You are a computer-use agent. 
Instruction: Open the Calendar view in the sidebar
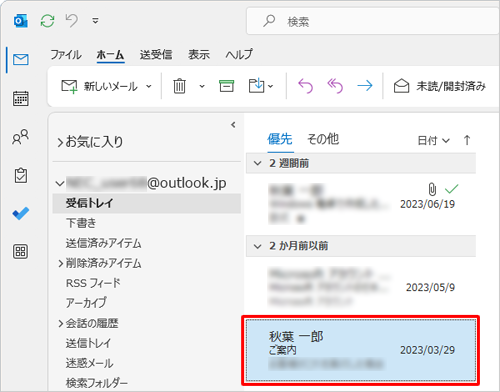(x=21, y=99)
